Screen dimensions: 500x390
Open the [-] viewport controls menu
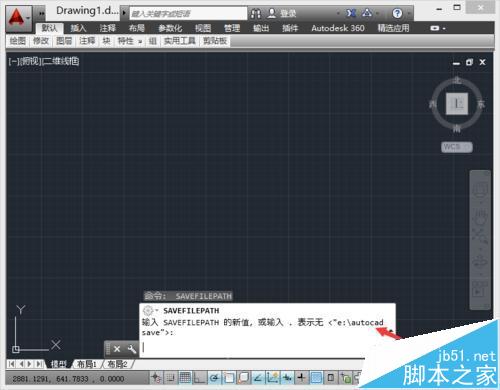13,61
